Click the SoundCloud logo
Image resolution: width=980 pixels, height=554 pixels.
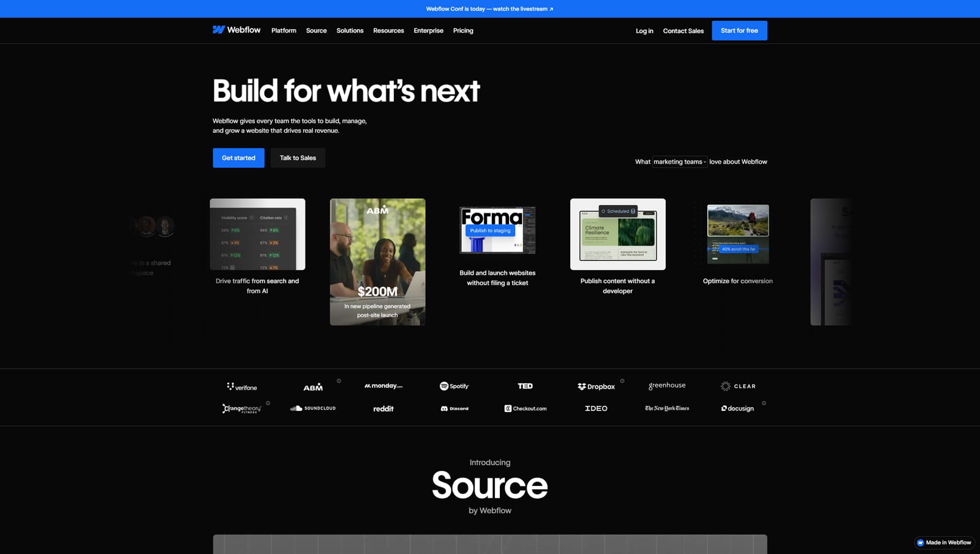tap(313, 408)
